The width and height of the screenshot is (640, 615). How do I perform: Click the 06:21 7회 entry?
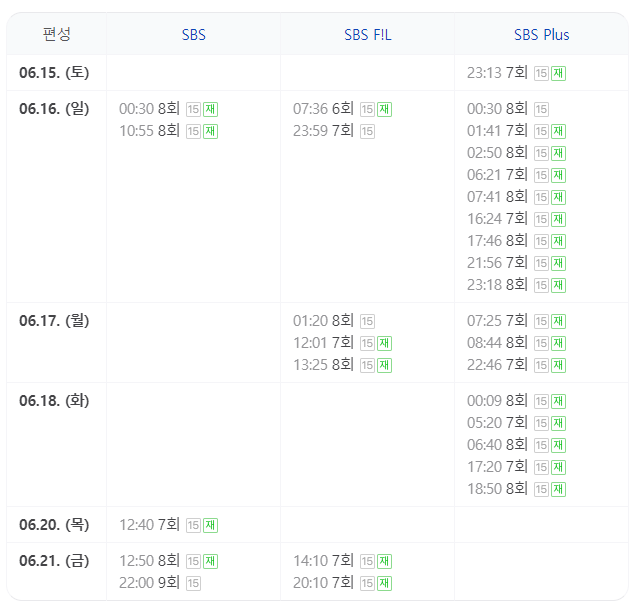point(497,175)
